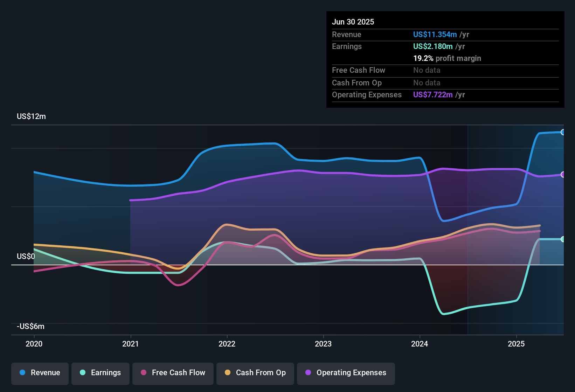Click No data beside Free Cash Flow

[x=427, y=70]
